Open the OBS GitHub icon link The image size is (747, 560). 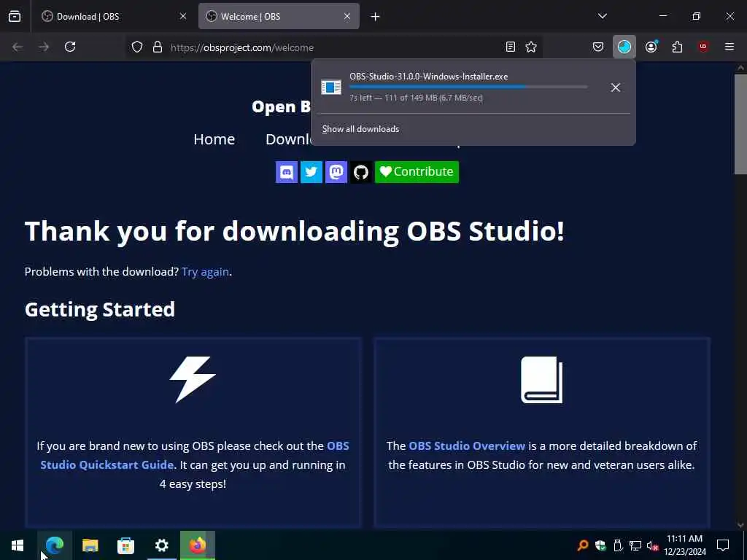pos(361,172)
